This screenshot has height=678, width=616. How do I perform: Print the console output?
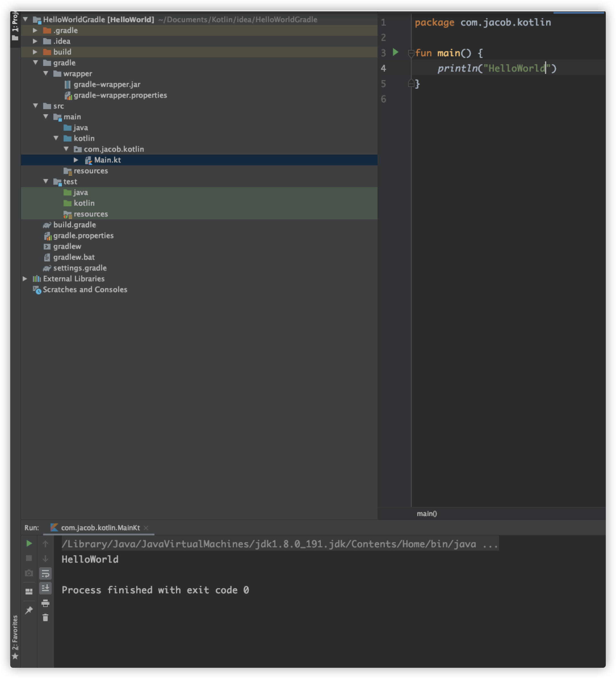(x=45, y=603)
